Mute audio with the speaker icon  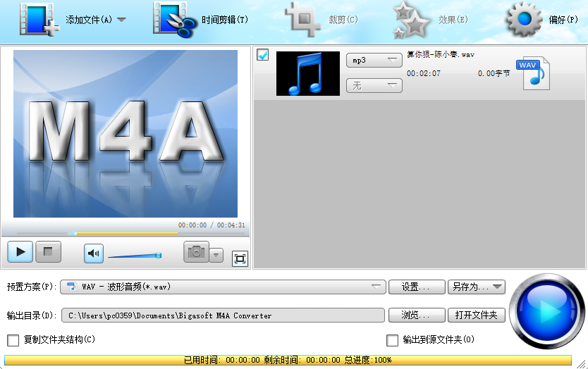click(x=94, y=253)
